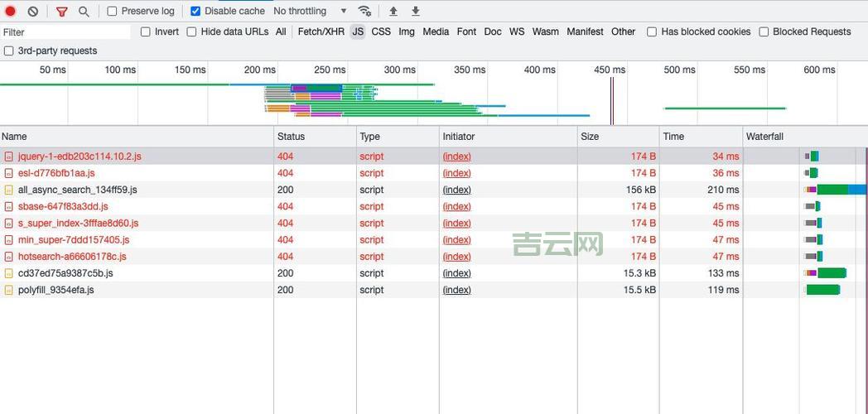Click the import HAR upload arrow
The image size is (868, 414).
click(393, 12)
